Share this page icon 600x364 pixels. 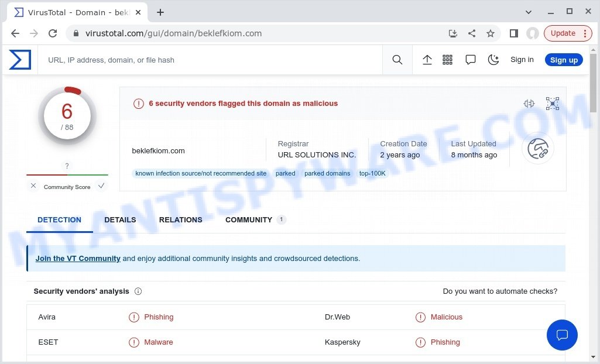[472, 33]
